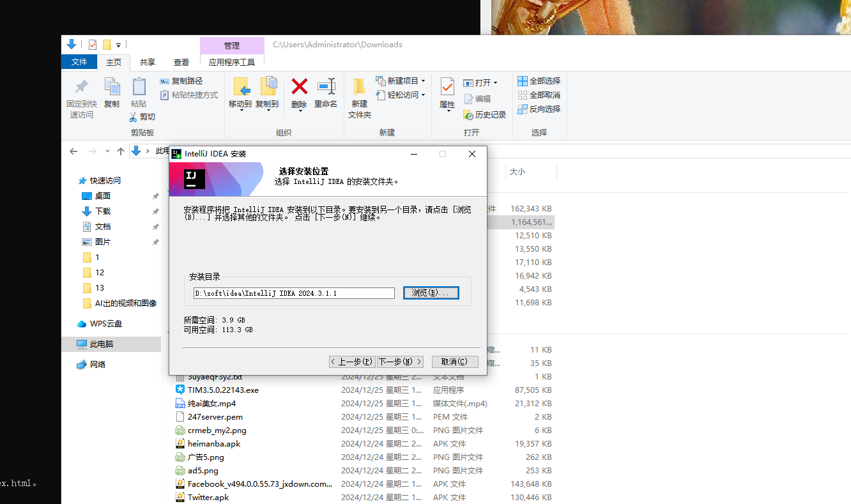Click the quick access toolbar properties icon

pyautogui.click(x=93, y=45)
